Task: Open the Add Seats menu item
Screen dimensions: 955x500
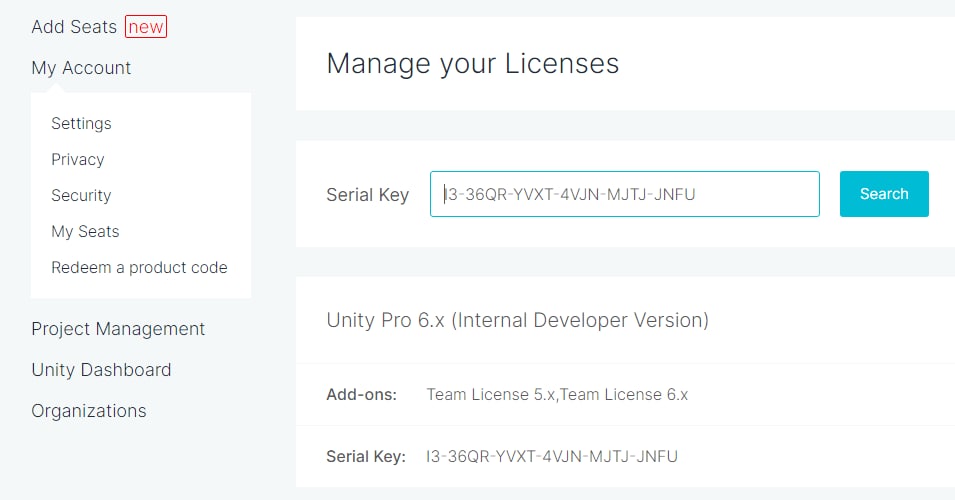Action: tap(74, 27)
